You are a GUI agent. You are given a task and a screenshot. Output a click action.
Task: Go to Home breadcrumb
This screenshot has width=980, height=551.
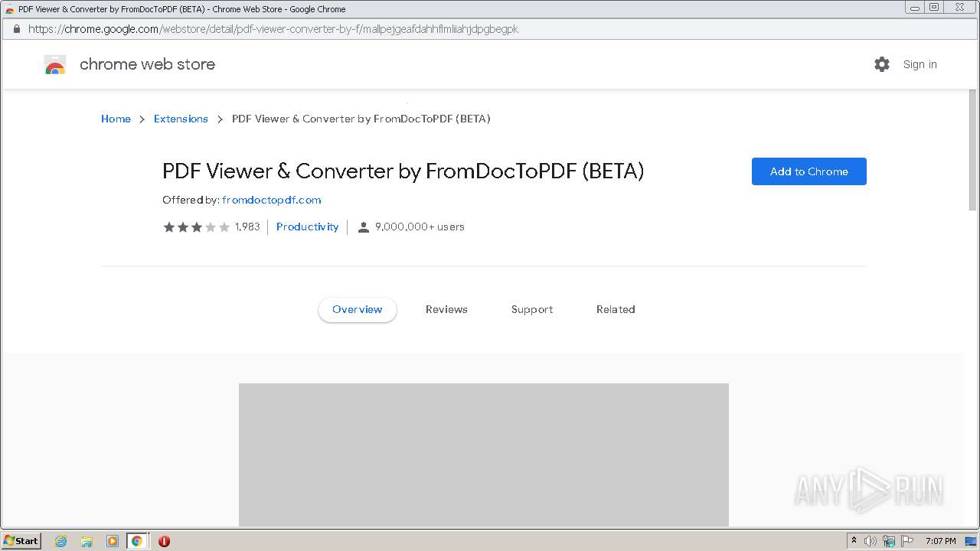[116, 119]
